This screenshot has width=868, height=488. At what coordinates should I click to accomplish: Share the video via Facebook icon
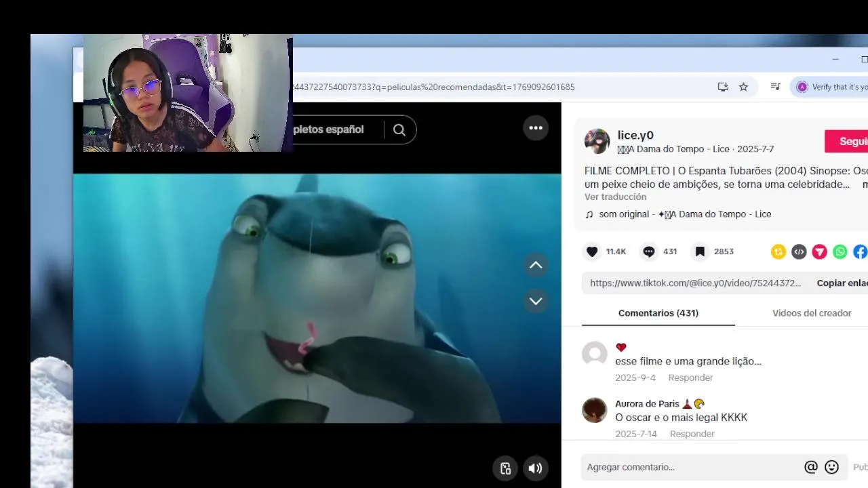pos(861,251)
